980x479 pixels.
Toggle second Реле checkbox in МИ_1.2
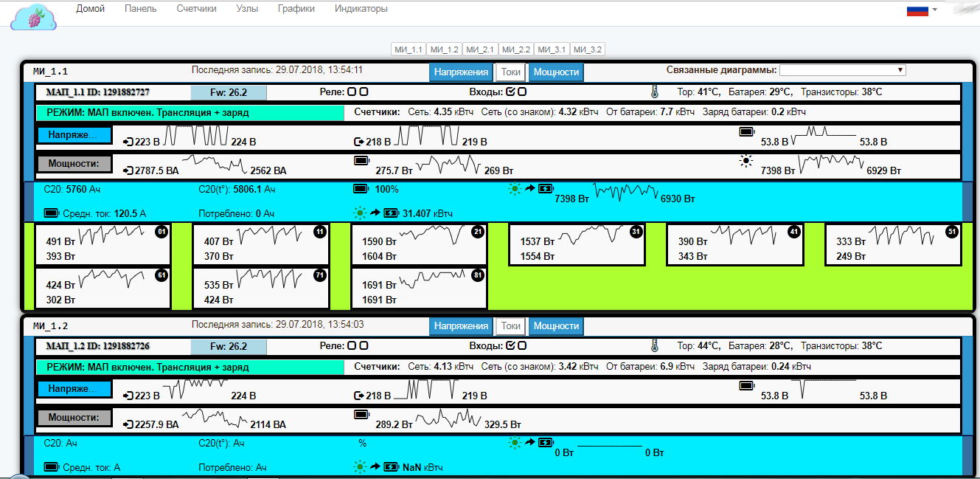[364, 345]
